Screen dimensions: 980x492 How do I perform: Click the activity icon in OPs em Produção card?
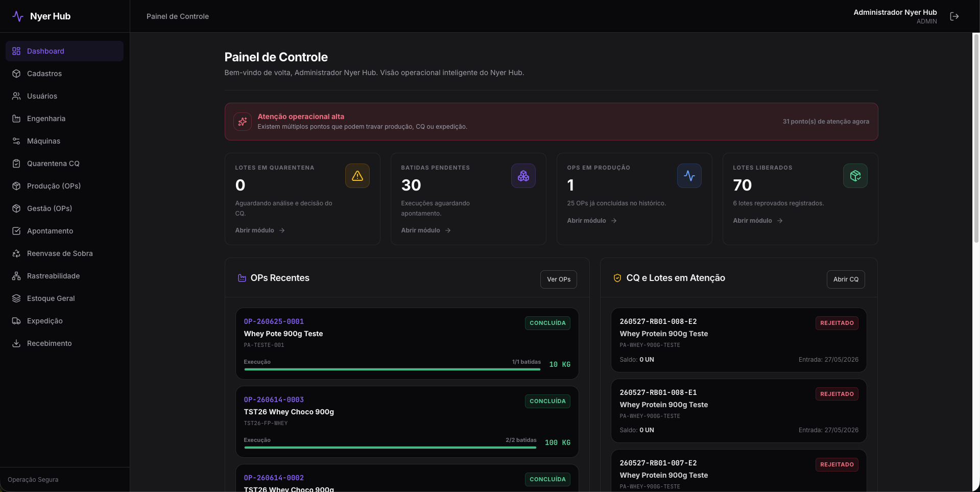click(689, 176)
